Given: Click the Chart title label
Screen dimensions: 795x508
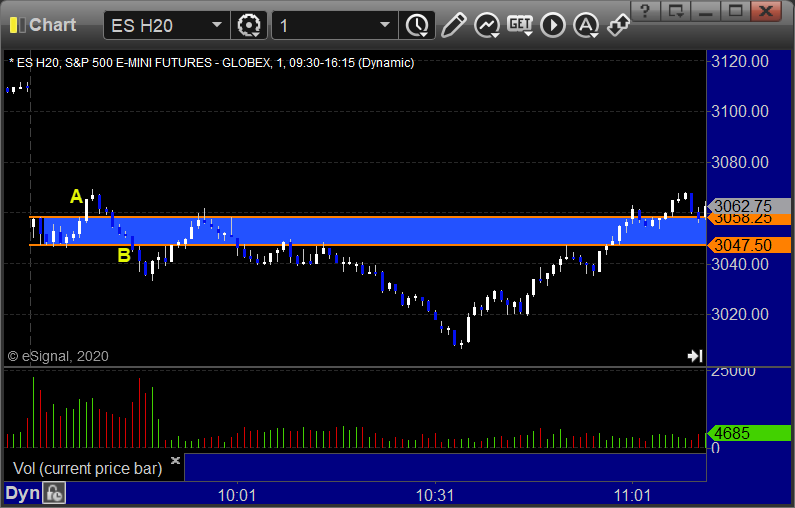Looking at the screenshot, I should pyautogui.click(x=53, y=25).
